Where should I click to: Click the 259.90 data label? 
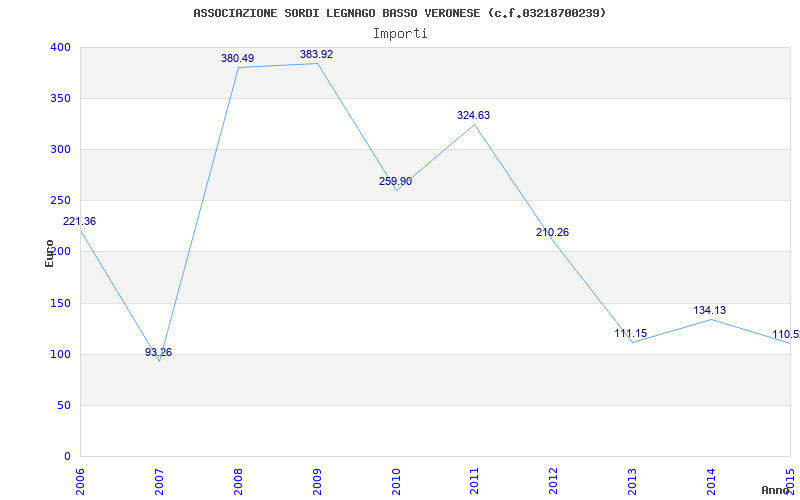pos(395,181)
